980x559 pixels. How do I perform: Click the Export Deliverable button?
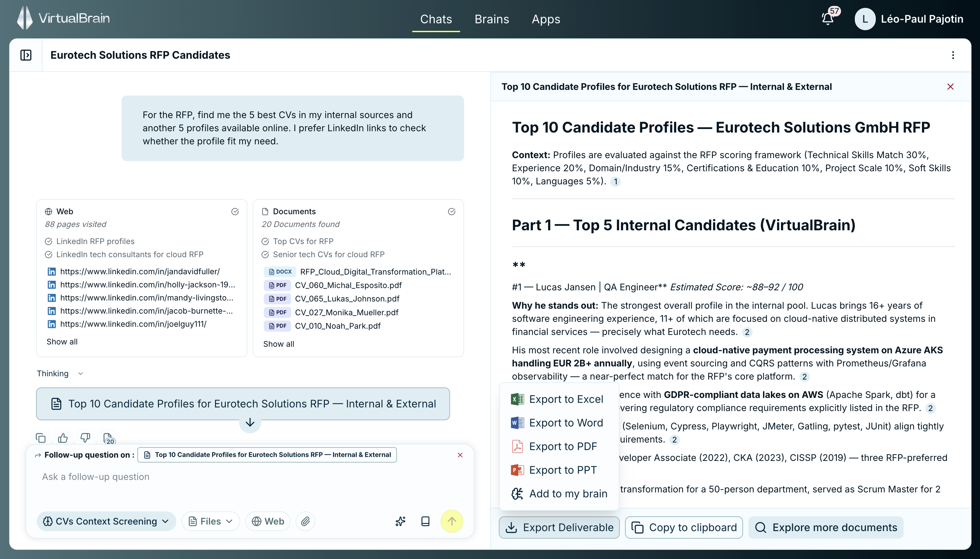tap(559, 528)
